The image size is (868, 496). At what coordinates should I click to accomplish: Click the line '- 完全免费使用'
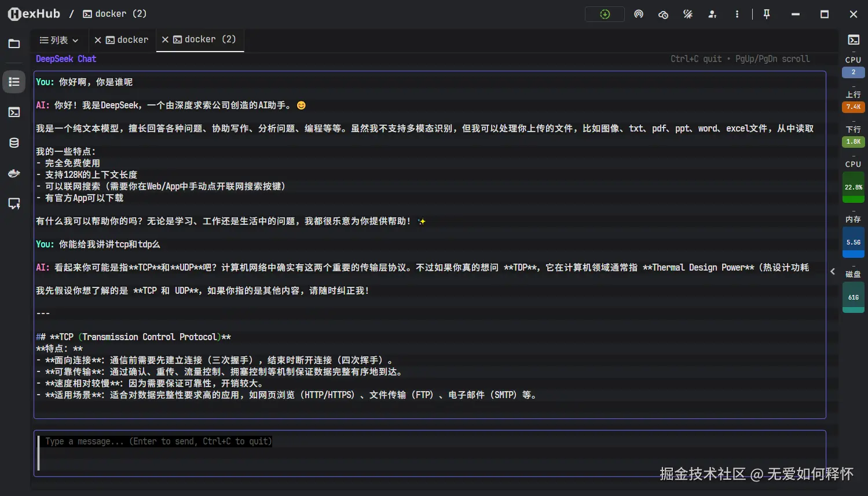(68, 163)
